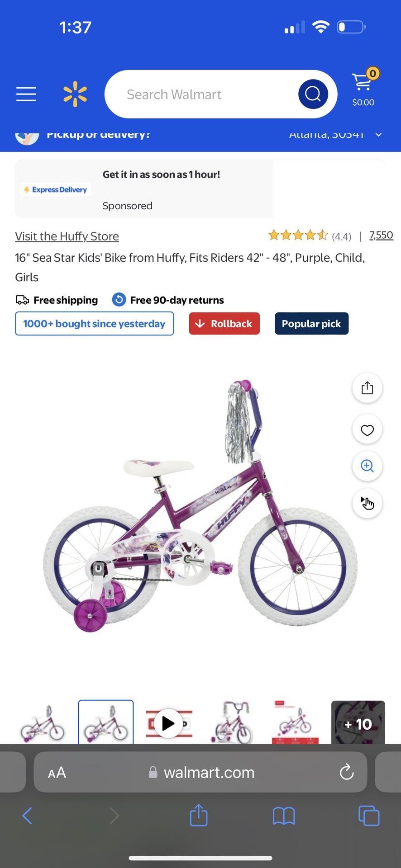
Task: Tap the interactive view hand icon
Action: point(367,503)
